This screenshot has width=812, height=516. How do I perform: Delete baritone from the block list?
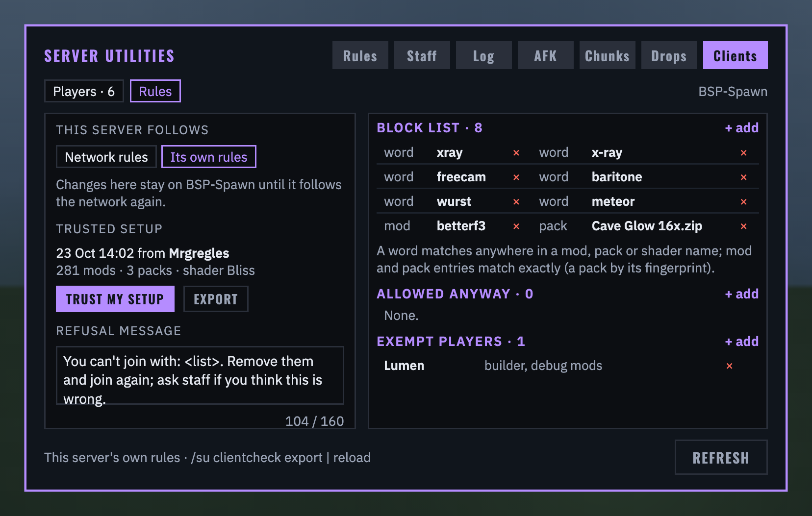(743, 177)
